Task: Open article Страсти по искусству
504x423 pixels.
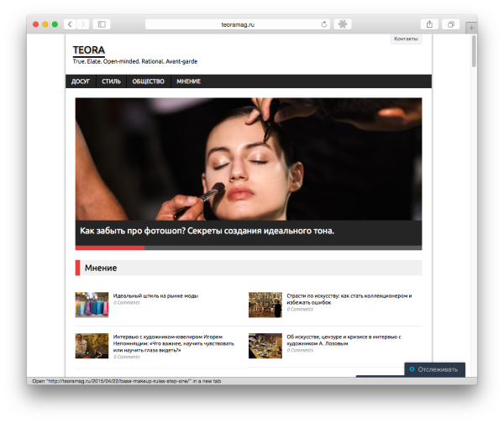Action: (x=349, y=299)
